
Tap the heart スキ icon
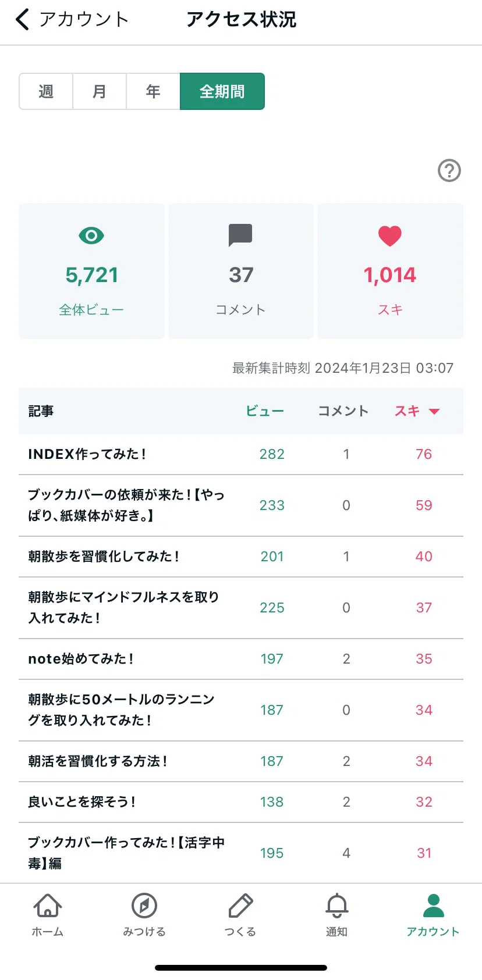point(390,236)
